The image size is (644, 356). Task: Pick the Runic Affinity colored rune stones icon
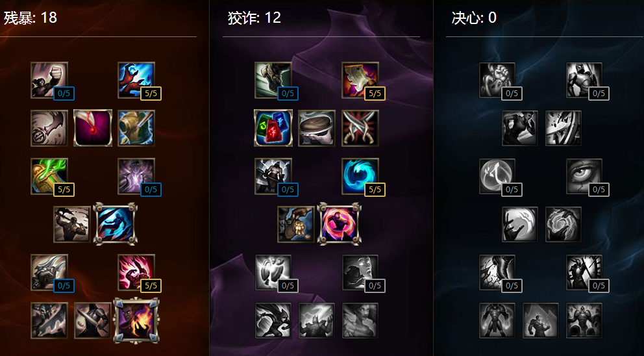click(x=273, y=128)
